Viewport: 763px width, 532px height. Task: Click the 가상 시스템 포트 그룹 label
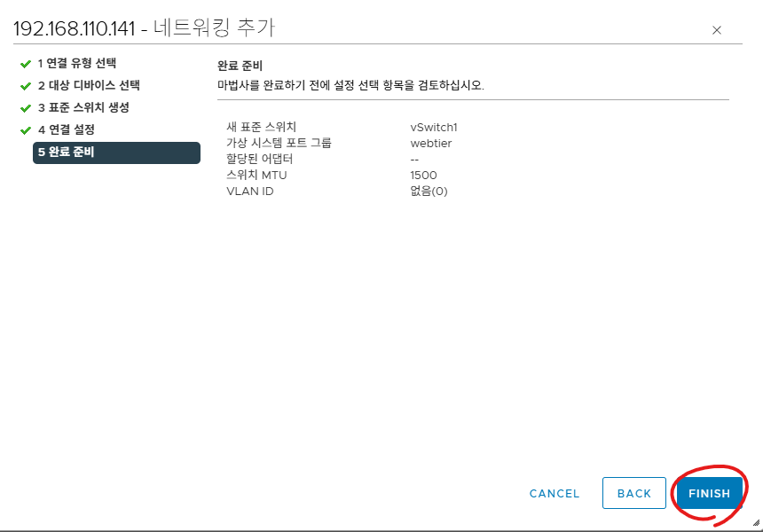click(279, 143)
